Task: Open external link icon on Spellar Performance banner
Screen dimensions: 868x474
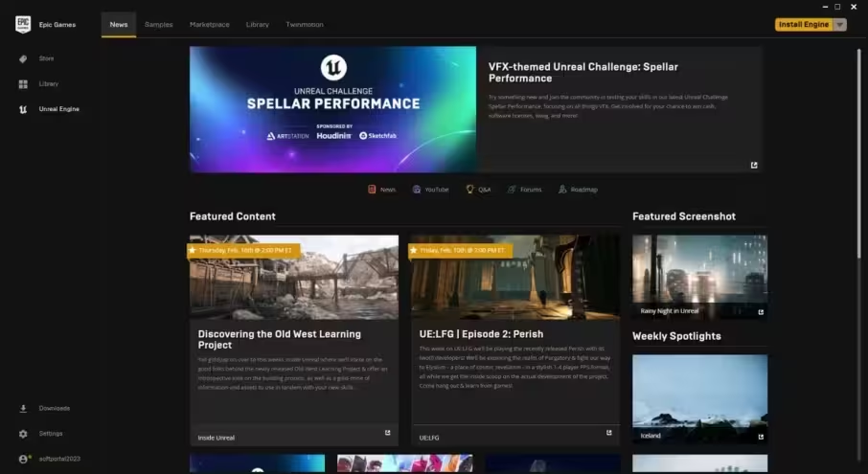Action: pyautogui.click(x=754, y=165)
